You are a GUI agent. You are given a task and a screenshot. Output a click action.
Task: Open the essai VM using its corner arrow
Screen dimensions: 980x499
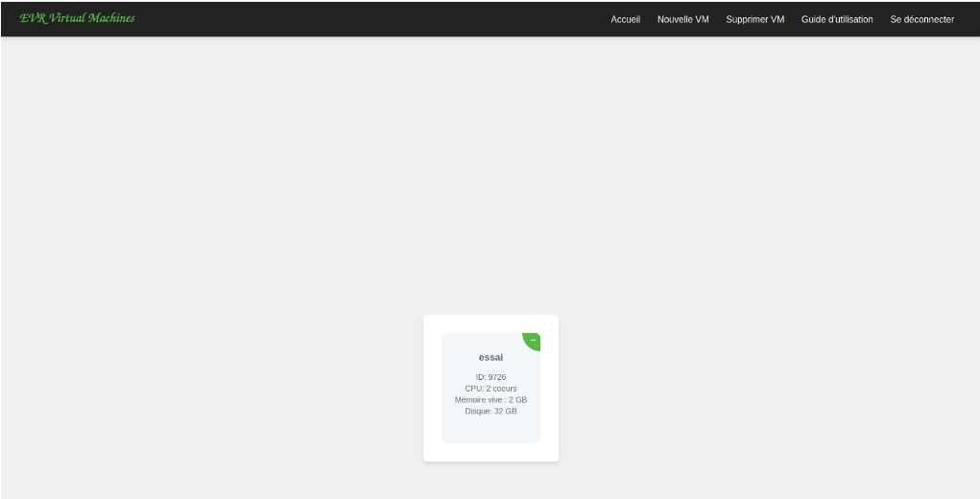[532, 341]
